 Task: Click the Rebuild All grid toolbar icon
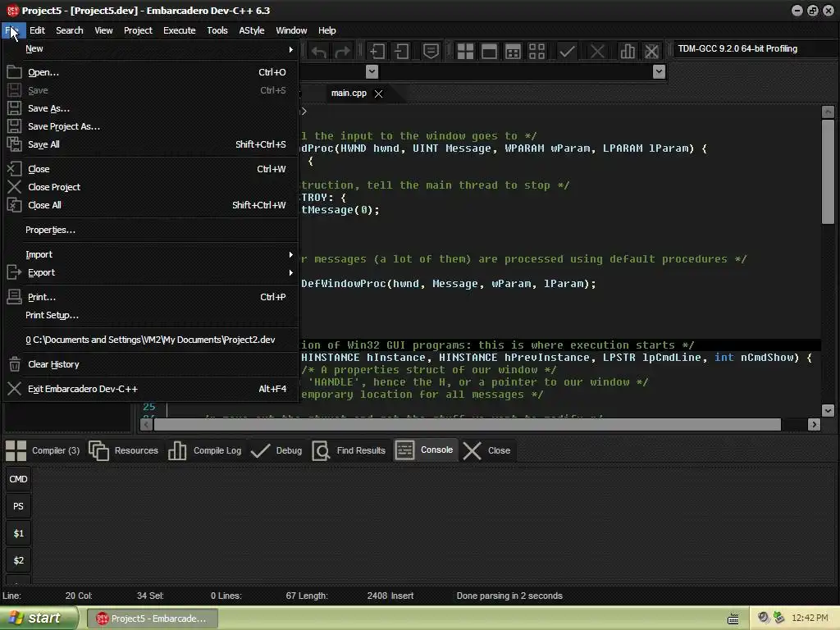click(x=536, y=52)
